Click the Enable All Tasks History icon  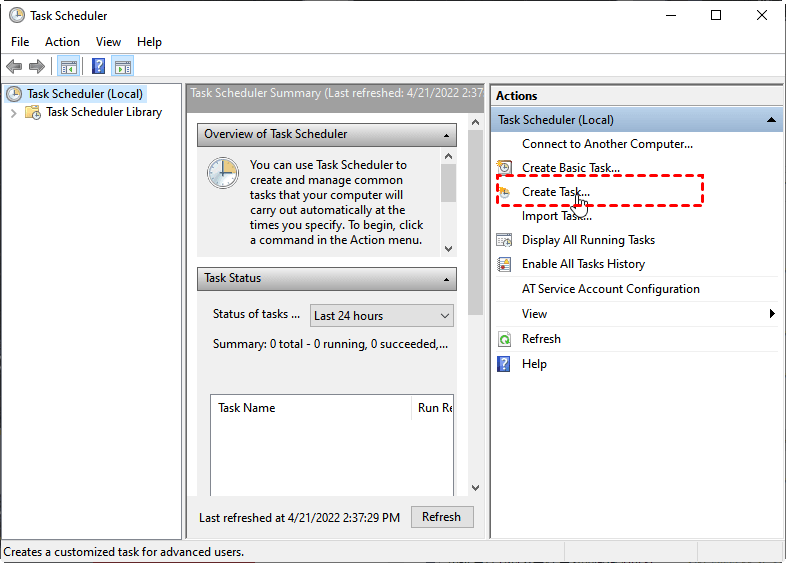pos(504,264)
